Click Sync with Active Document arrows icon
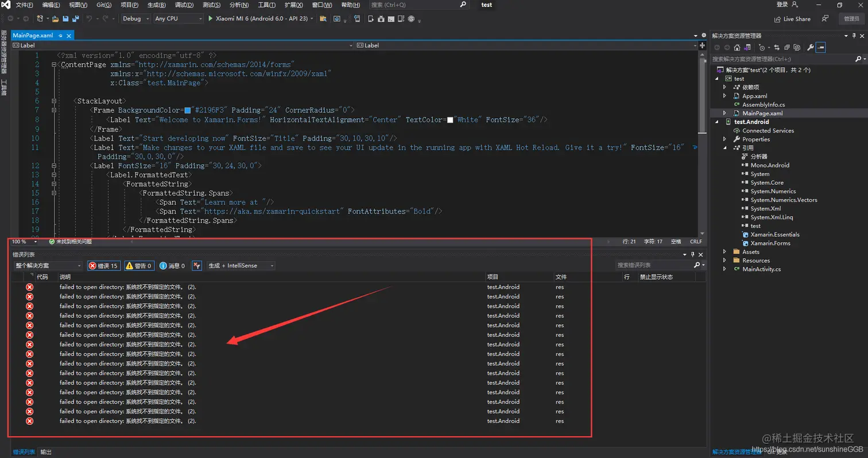868x458 pixels. [x=777, y=48]
